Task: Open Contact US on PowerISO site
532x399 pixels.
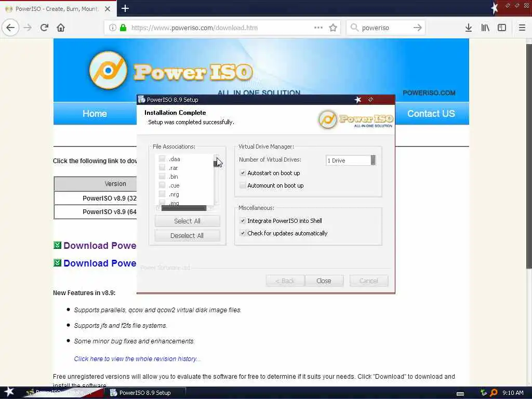Action: [x=431, y=114]
